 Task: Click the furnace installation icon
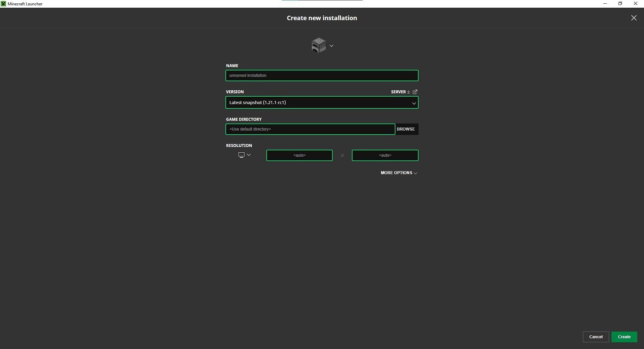tap(319, 46)
